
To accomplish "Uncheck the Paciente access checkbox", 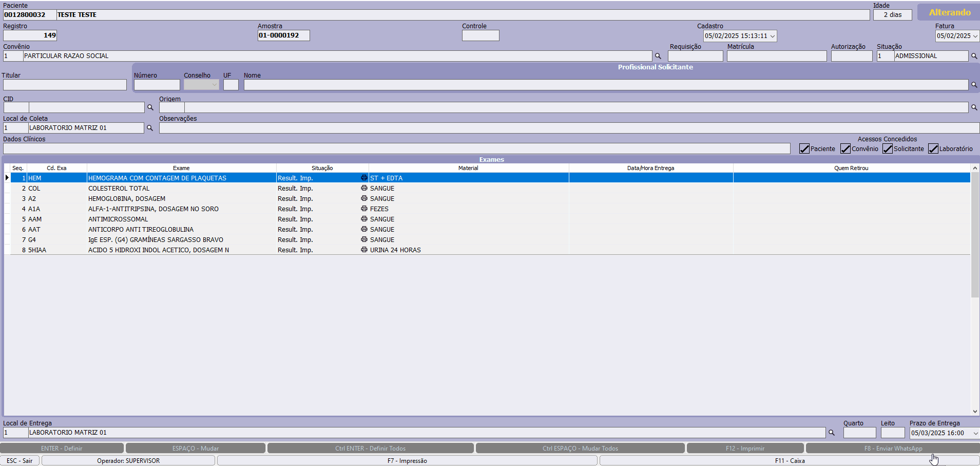I will coord(804,149).
